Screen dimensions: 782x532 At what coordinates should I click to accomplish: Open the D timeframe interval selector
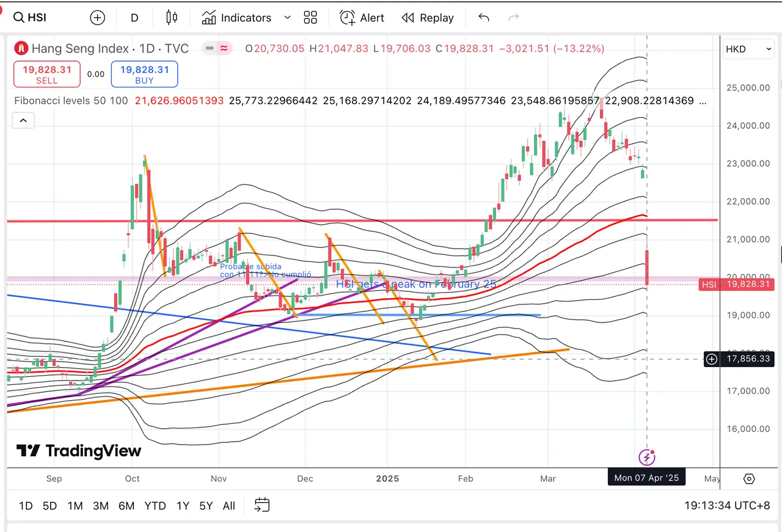coord(134,18)
